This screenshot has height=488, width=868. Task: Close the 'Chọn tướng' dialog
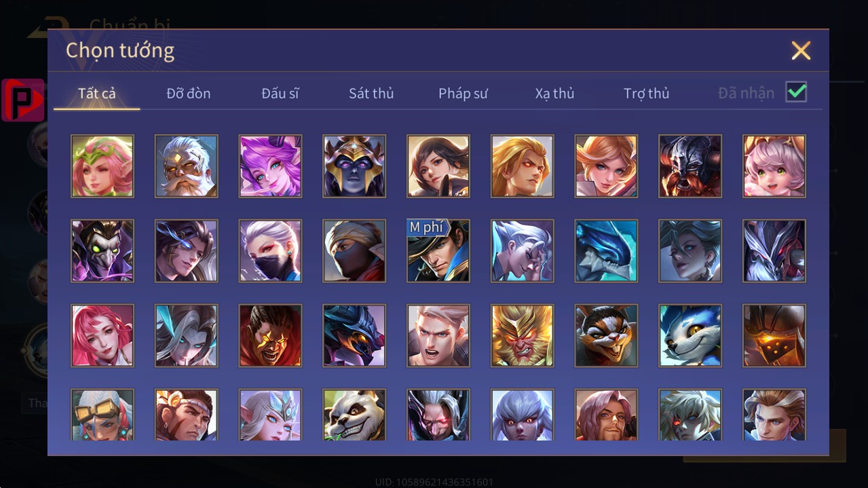click(x=801, y=50)
